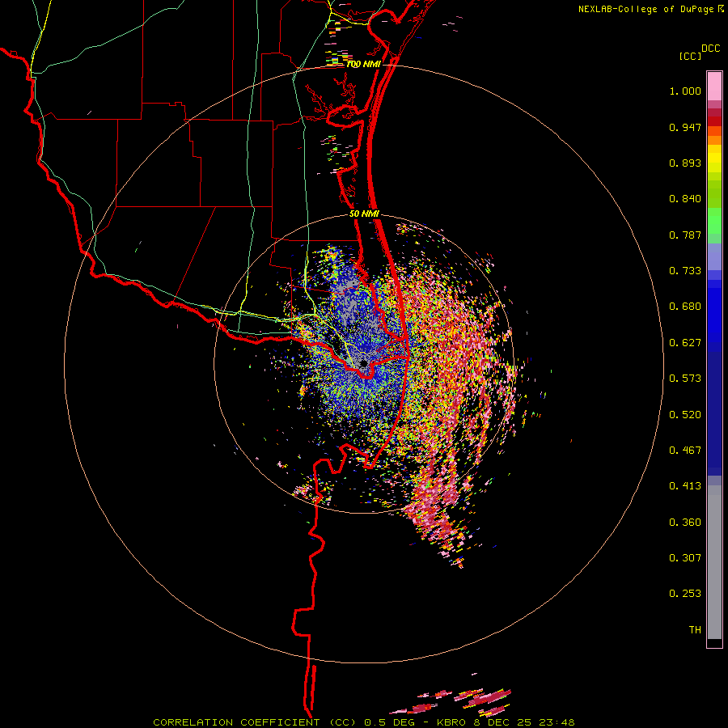Click the 0.627 color scale label
This screenshot has height=728, width=728.
coord(685,343)
